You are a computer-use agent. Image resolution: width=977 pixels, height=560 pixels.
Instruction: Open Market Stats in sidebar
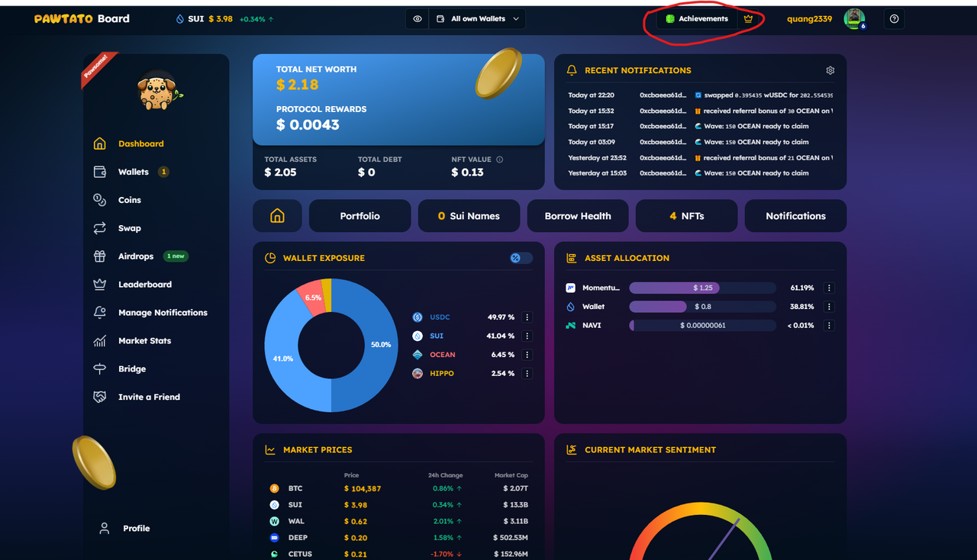coord(144,341)
